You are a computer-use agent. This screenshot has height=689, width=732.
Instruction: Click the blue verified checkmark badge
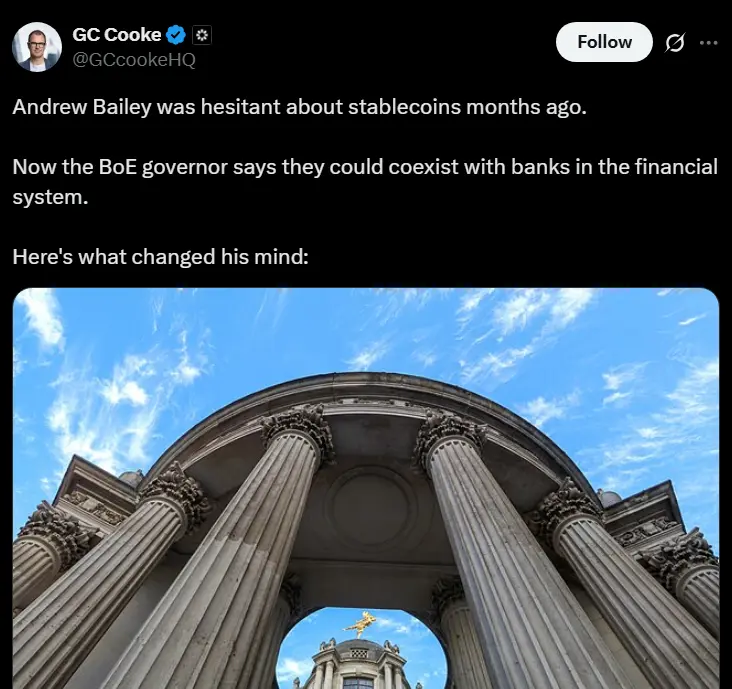coord(176,35)
